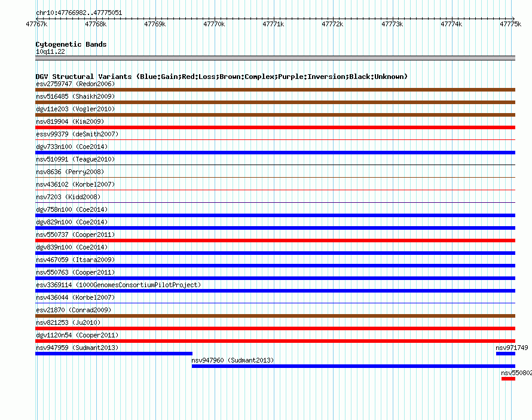The width and height of the screenshot is (532, 420).
Task: Click the nsv467059 (Itsara2009) label
Action: click(75, 260)
